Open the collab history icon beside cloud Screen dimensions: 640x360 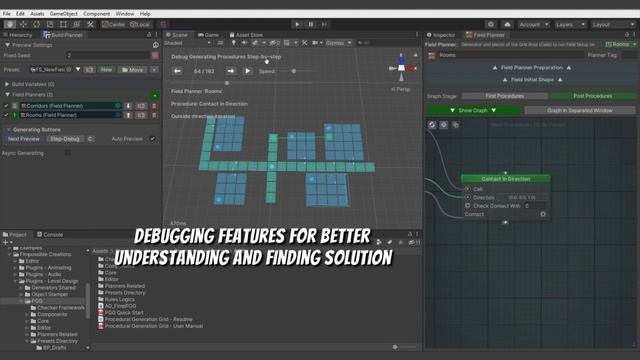tap(491, 24)
